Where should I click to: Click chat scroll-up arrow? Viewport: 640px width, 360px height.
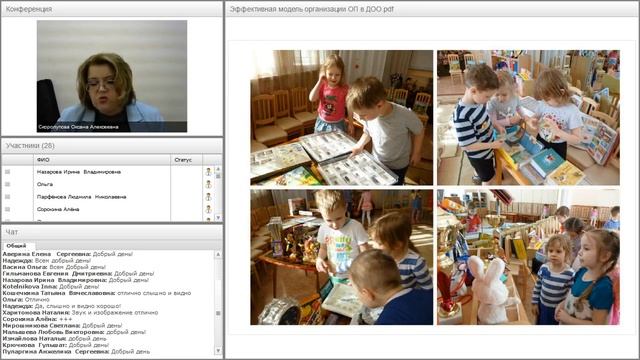click(x=218, y=254)
